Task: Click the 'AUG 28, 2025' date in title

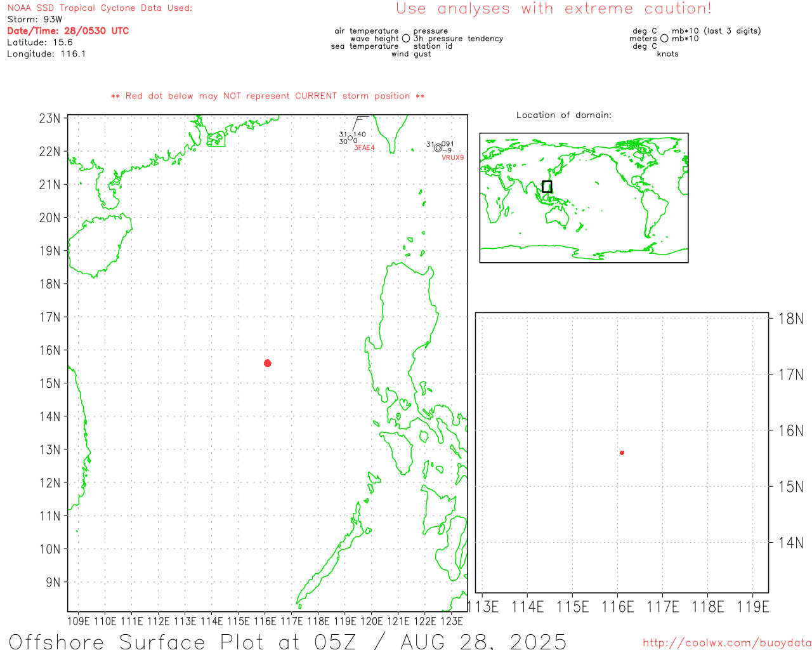Action: pos(484,642)
